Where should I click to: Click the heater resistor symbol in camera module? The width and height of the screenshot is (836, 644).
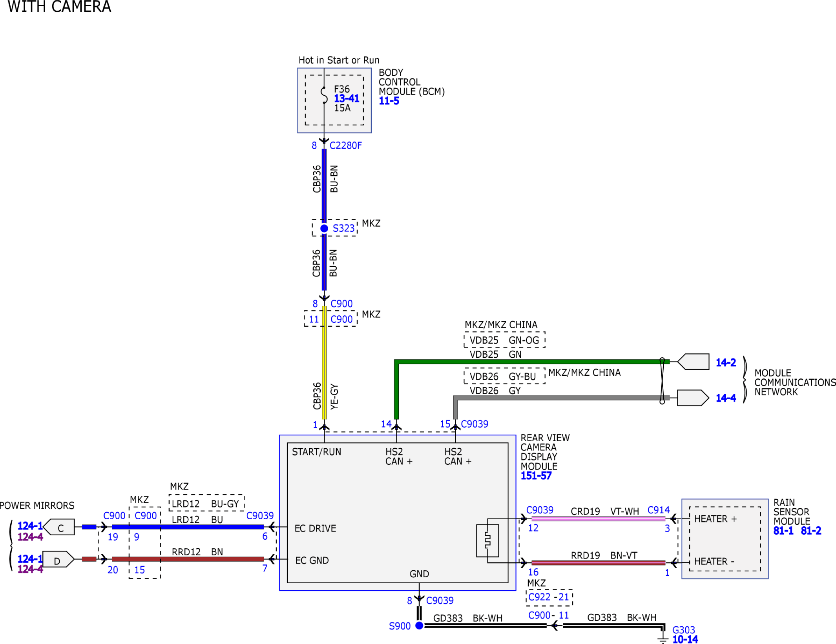(487, 540)
